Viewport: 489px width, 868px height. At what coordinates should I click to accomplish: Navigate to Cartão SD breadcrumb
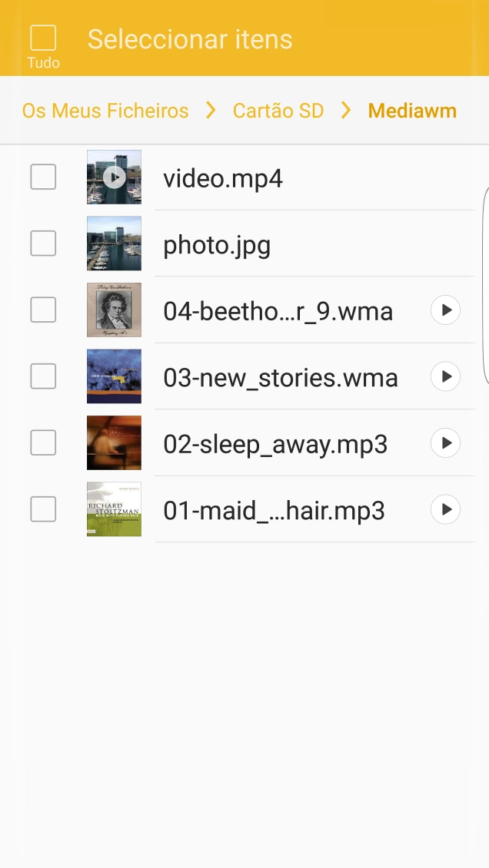278,111
